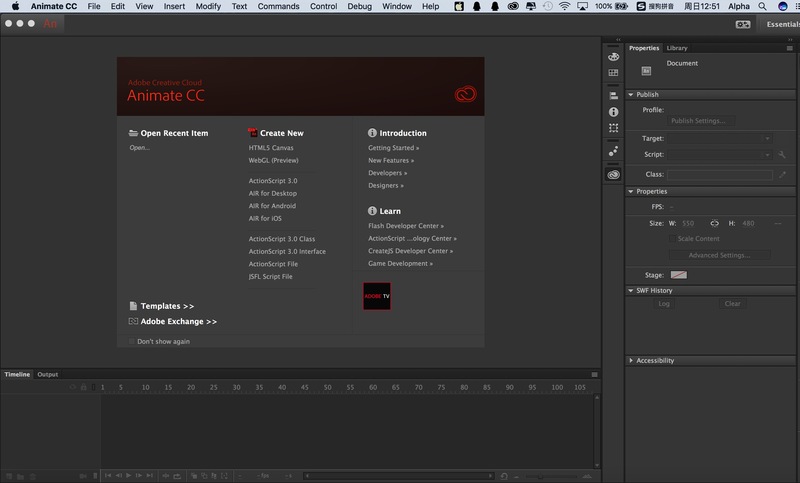
Task: Open the Insert menu
Action: click(x=174, y=6)
